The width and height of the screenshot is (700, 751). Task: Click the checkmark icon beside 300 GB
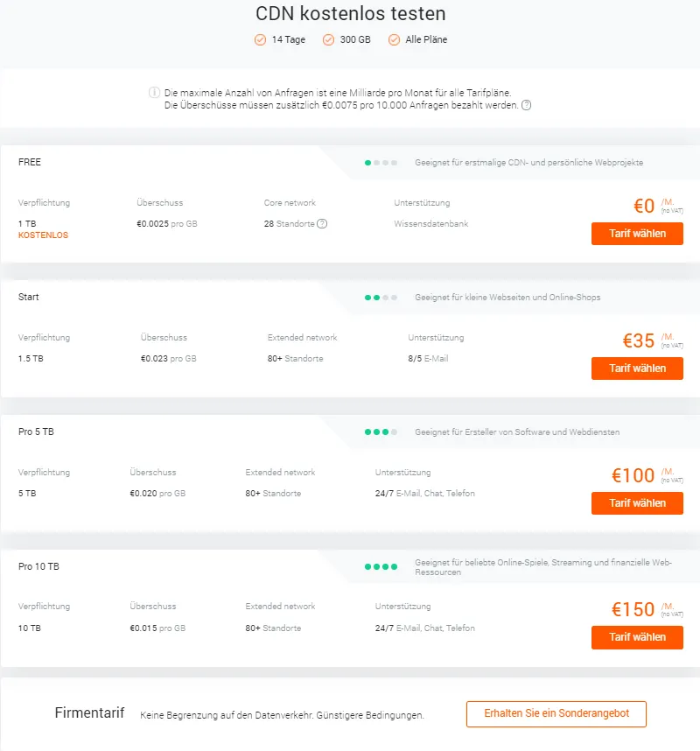click(328, 39)
